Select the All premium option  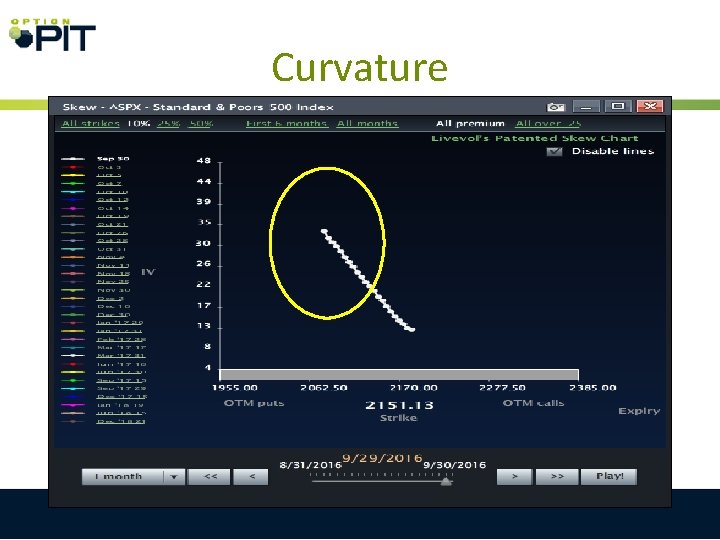pos(470,124)
